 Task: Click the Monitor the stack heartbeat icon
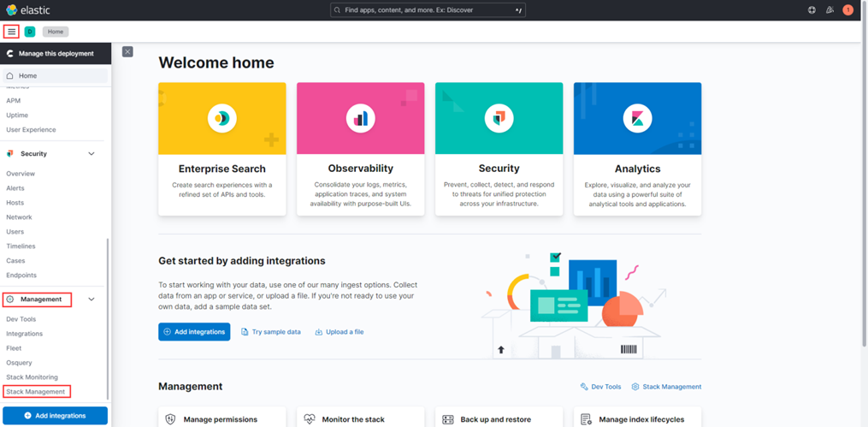coord(310,419)
